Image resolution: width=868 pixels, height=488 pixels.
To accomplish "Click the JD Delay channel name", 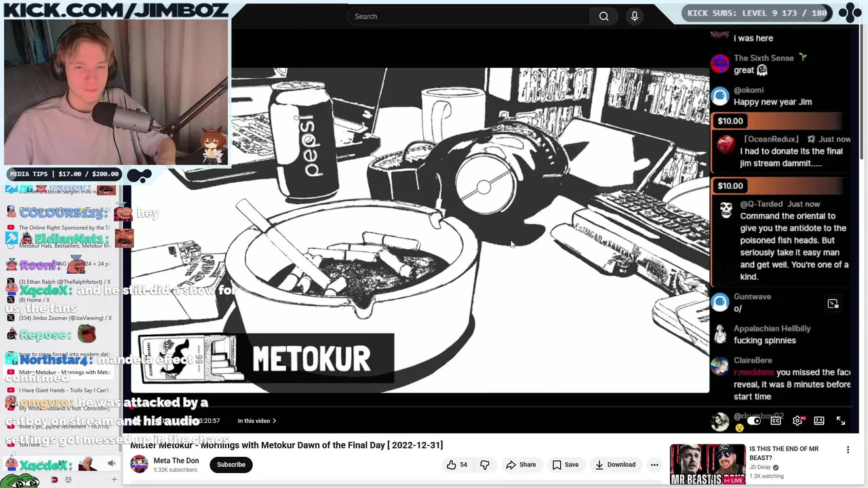I will [760, 468].
